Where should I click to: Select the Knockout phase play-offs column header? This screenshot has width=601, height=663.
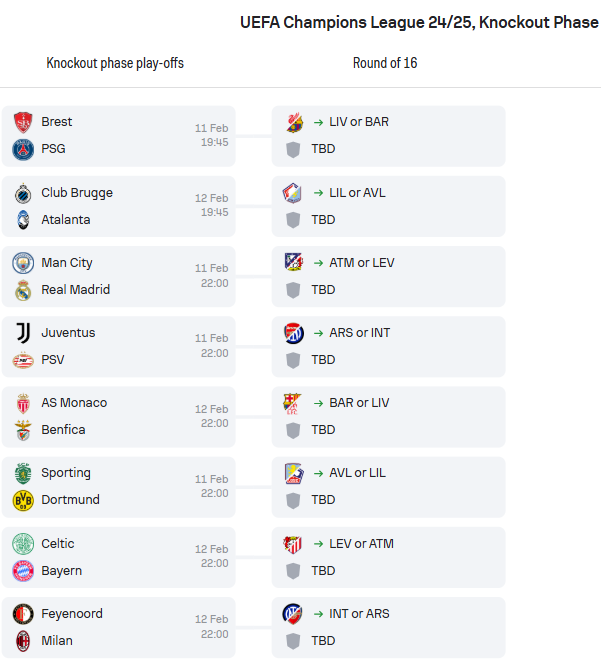pyautogui.click(x=115, y=63)
